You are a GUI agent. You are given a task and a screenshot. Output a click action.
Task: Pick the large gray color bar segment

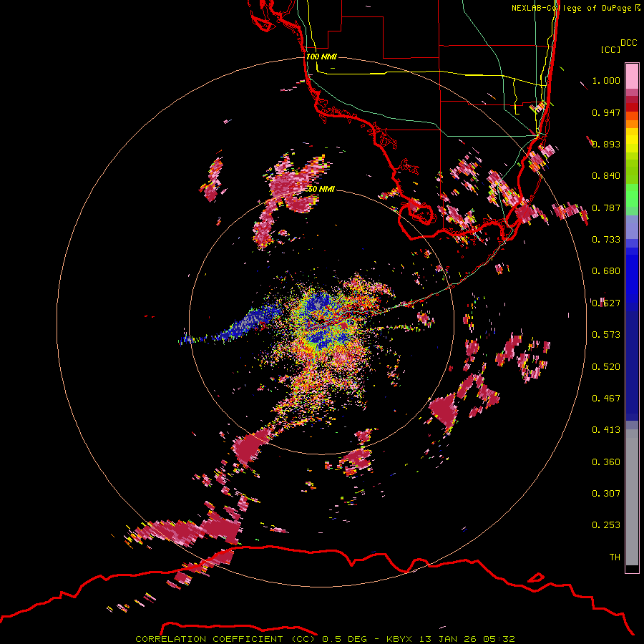tap(632, 497)
